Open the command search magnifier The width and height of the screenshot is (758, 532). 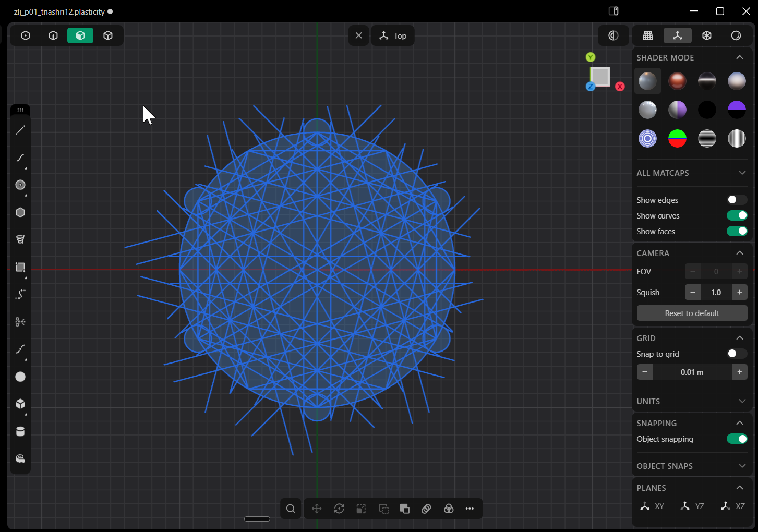tap(291, 509)
